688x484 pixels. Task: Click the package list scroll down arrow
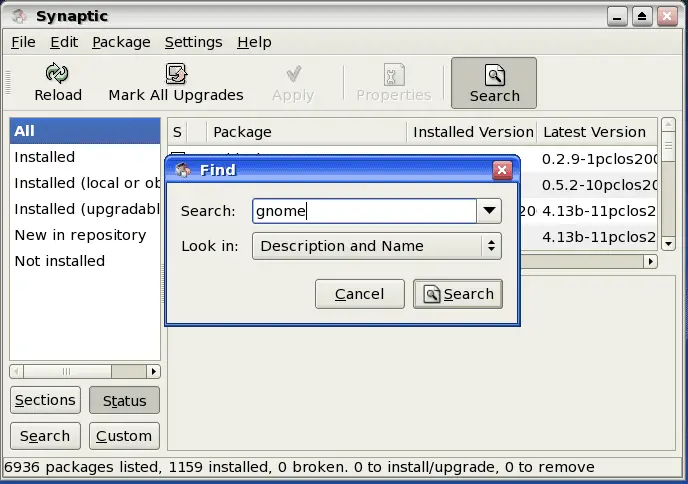pos(668,244)
